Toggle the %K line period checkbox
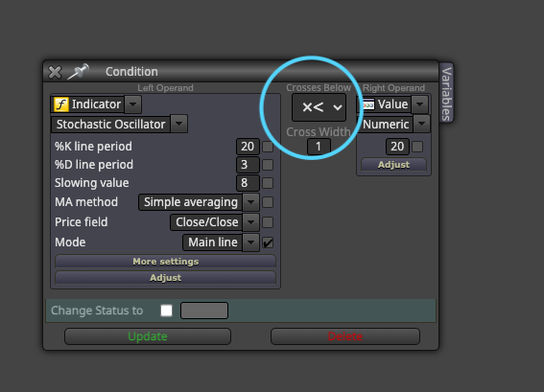The width and height of the screenshot is (544, 392). tap(268, 147)
